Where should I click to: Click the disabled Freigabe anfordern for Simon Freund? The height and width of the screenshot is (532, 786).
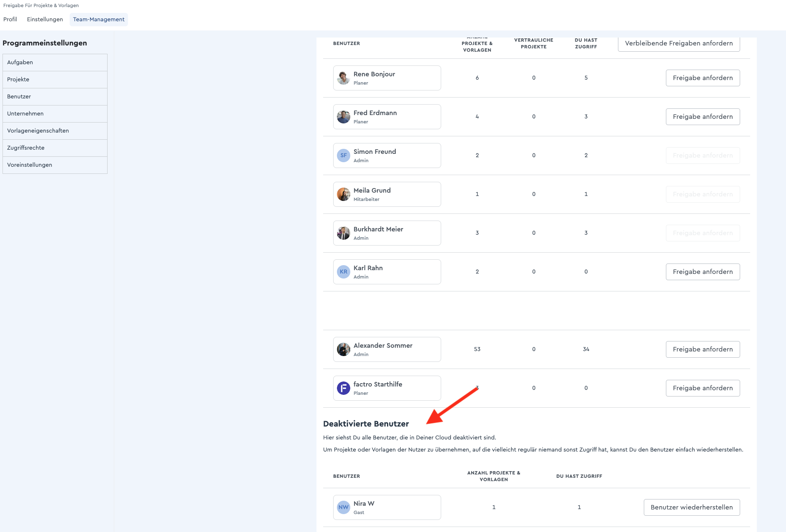[x=703, y=156]
